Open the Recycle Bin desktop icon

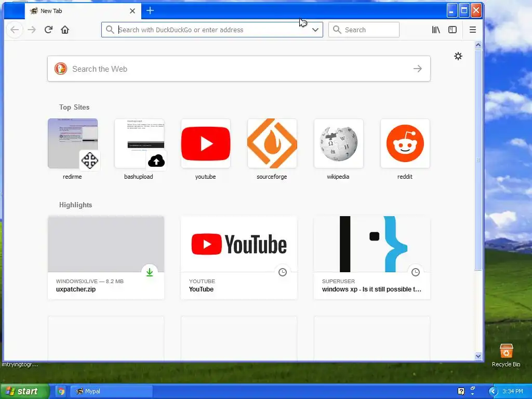(506, 355)
